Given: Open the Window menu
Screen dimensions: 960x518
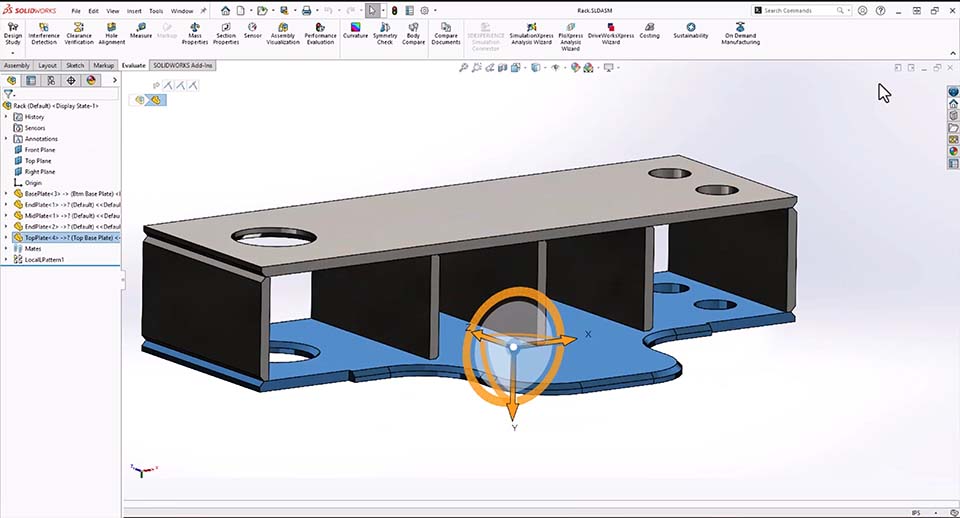Looking at the screenshot, I should pos(182,11).
